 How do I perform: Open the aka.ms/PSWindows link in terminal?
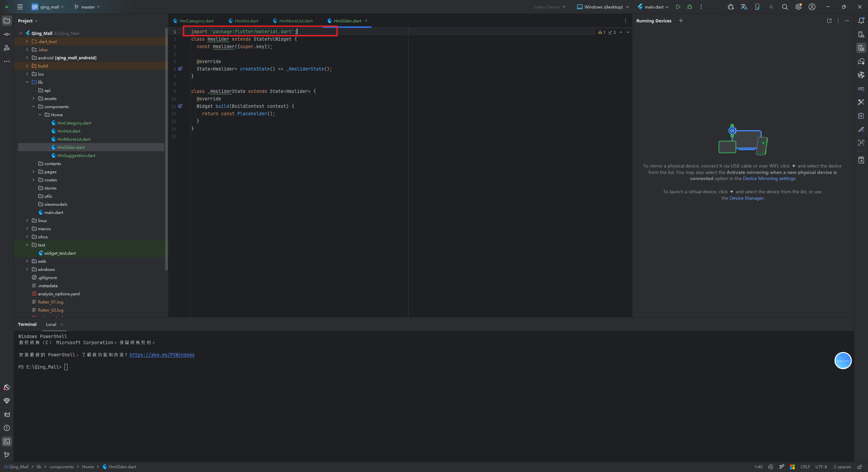click(162, 355)
